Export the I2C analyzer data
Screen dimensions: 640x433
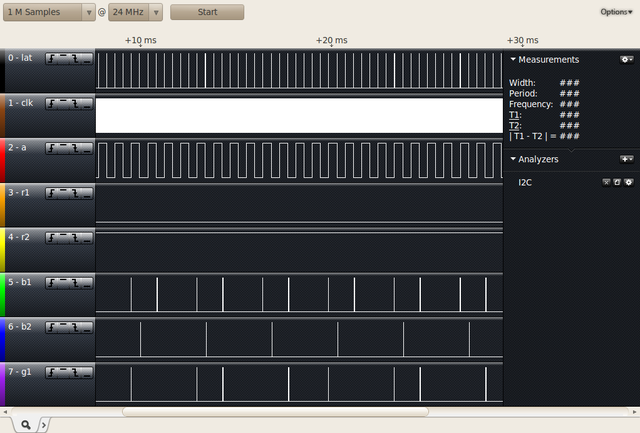(x=617, y=182)
